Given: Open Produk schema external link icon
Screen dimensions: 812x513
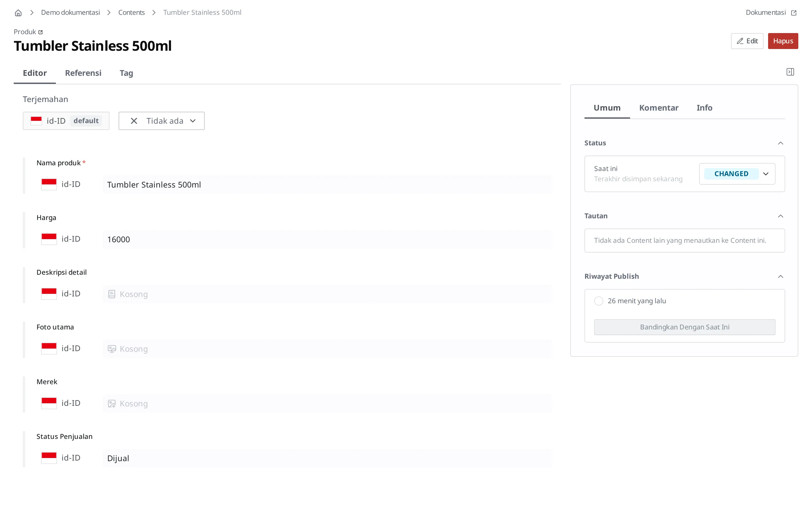Looking at the screenshot, I should pyautogui.click(x=40, y=32).
